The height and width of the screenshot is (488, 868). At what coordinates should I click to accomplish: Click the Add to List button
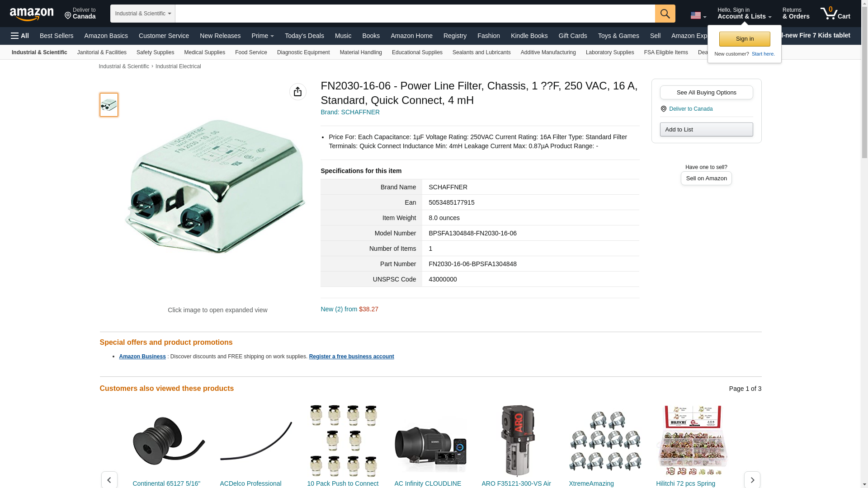[706, 130]
